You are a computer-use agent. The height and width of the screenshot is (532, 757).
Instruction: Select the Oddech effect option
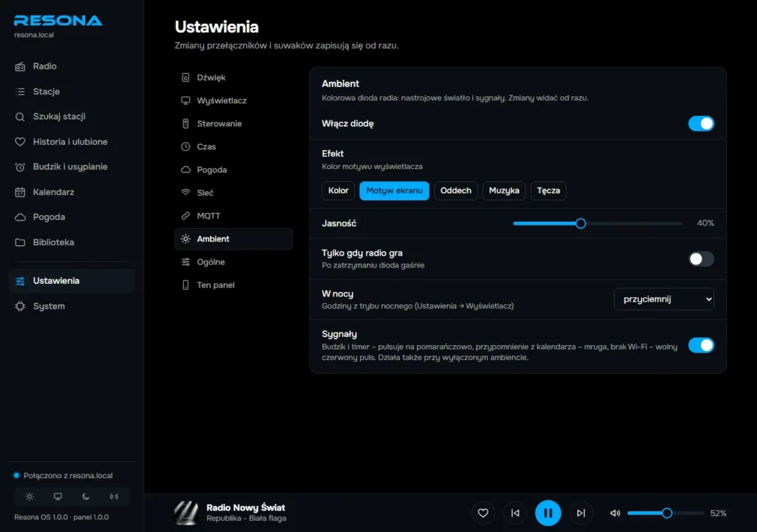[x=455, y=191]
